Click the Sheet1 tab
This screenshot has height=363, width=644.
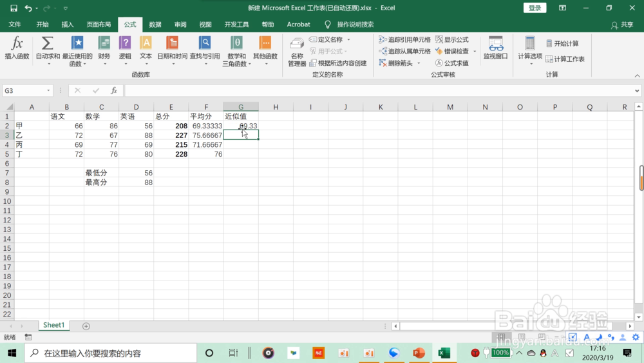tap(54, 325)
